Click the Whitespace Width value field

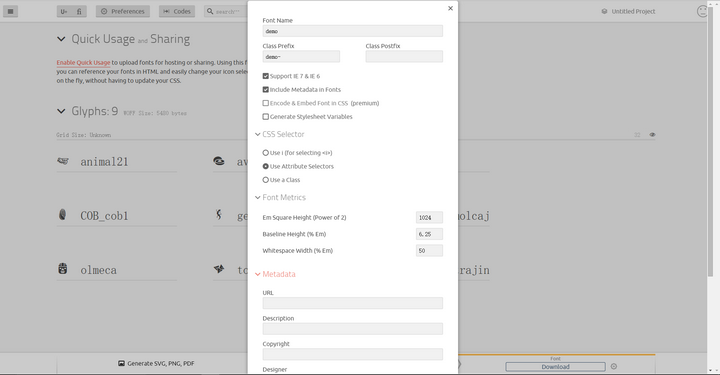pos(429,251)
